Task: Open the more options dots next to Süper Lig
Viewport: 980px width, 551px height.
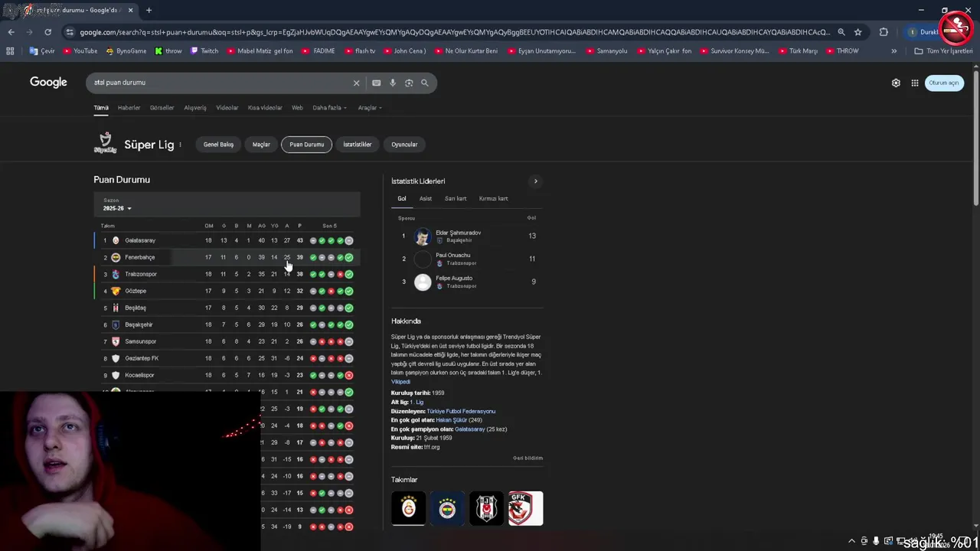Action: 180,145
